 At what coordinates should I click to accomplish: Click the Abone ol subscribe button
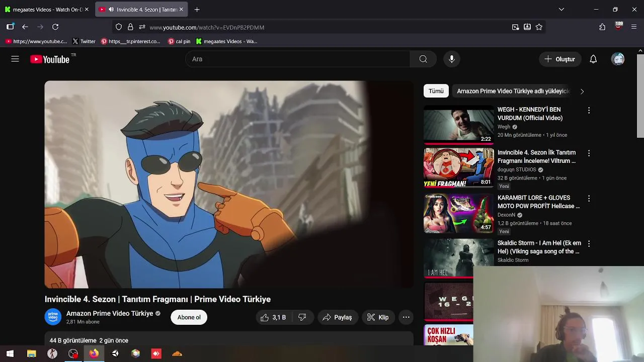click(x=189, y=317)
